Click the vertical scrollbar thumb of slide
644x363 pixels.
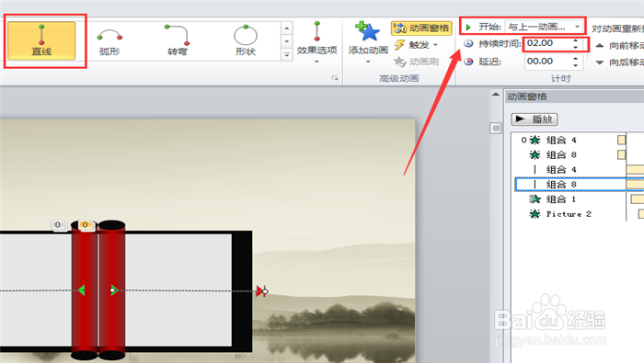496,129
